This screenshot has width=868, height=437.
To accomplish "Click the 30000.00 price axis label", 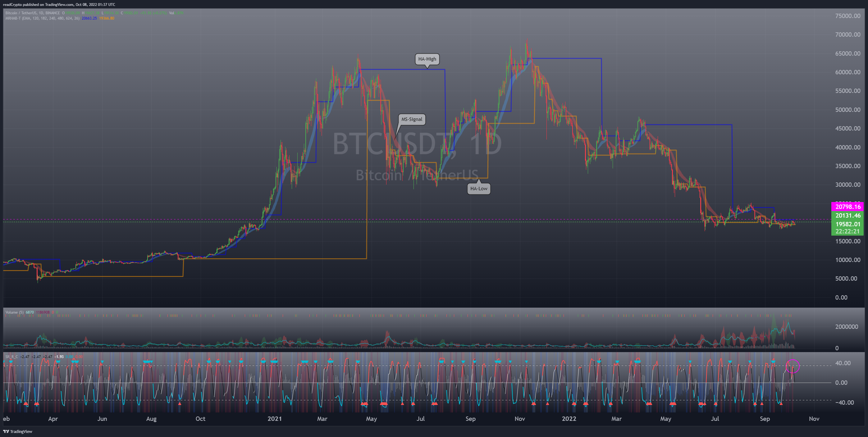I will point(848,185).
